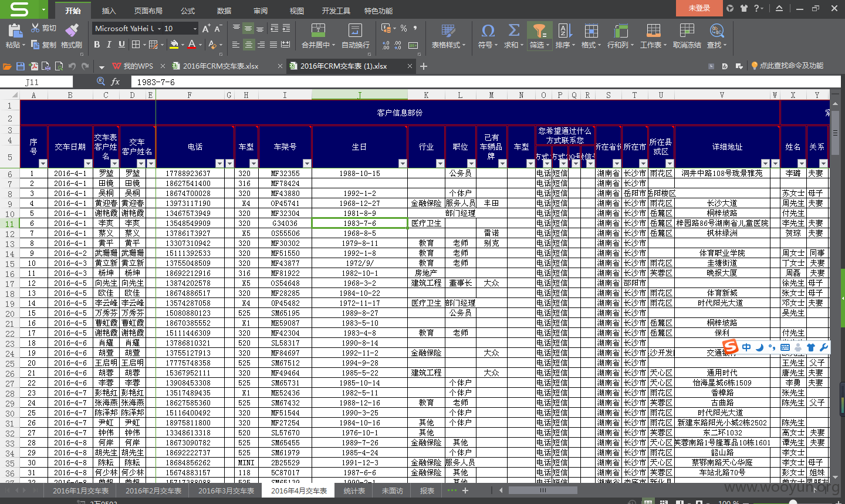Click the 未登录 login button

[x=699, y=8]
